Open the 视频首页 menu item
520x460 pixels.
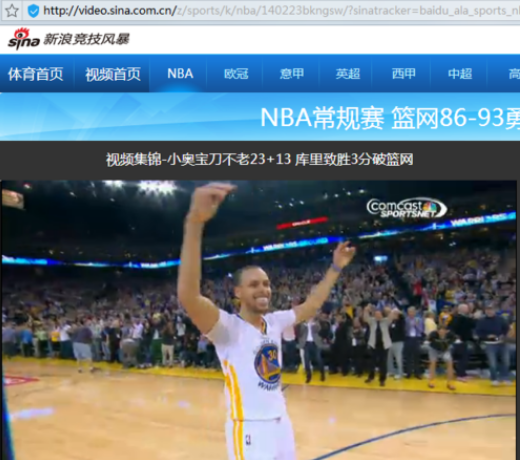[x=113, y=74]
